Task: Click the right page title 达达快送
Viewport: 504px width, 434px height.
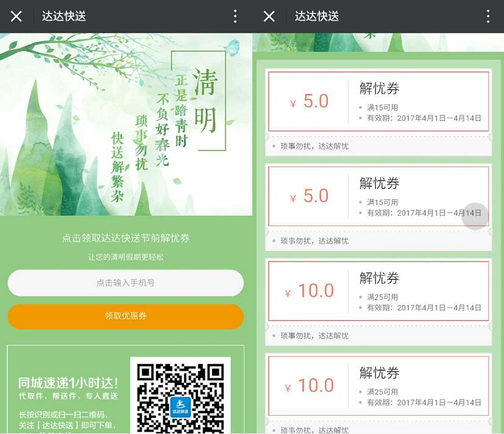Action: (317, 16)
